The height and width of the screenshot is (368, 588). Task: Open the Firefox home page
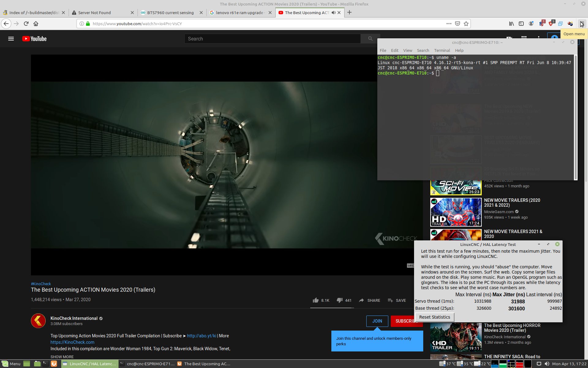point(36,24)
